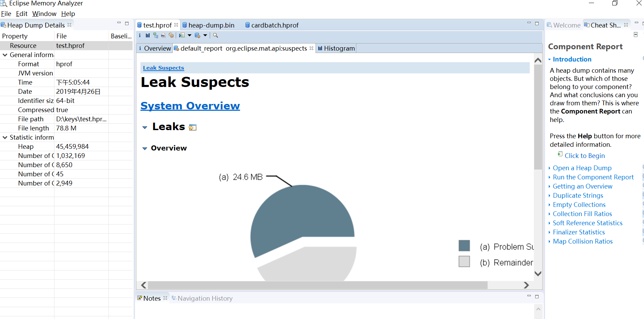Image resolution: width=644 pixels, height=319 pixels.
Task: Switch to the heap-dump.bin tab
Action: click(x=208, y=25)
